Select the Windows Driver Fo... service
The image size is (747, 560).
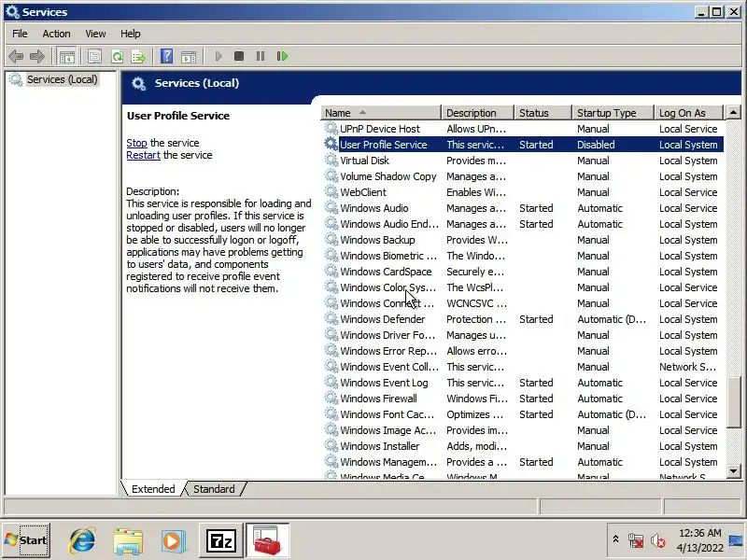pyautogui.click(x=523, y=335)
